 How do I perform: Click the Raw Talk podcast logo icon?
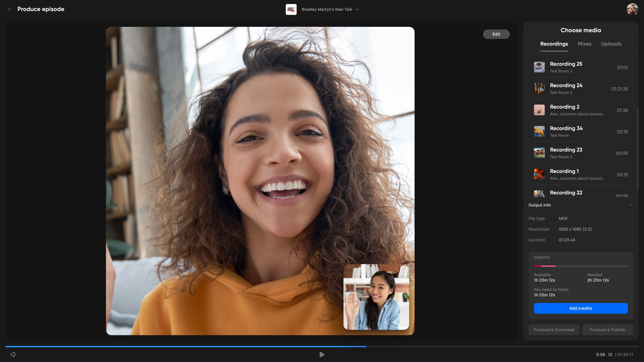click(x=291, y=10)
